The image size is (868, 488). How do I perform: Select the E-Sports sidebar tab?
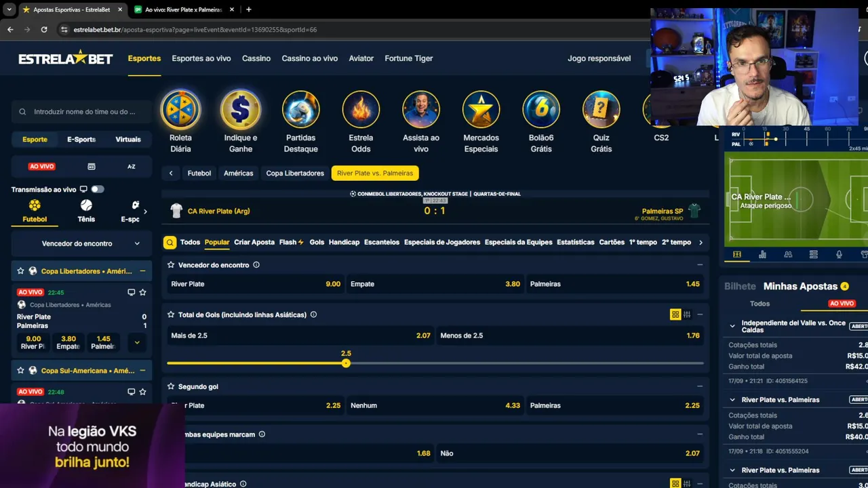pos(81,140)
